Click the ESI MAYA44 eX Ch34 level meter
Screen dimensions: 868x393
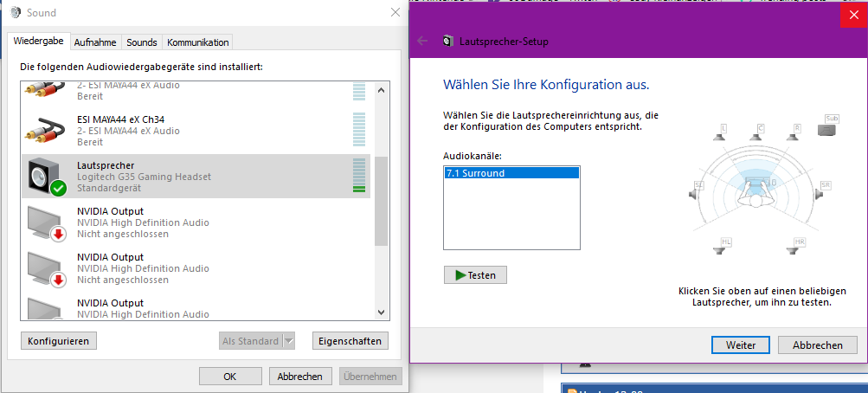pos(359,130)
